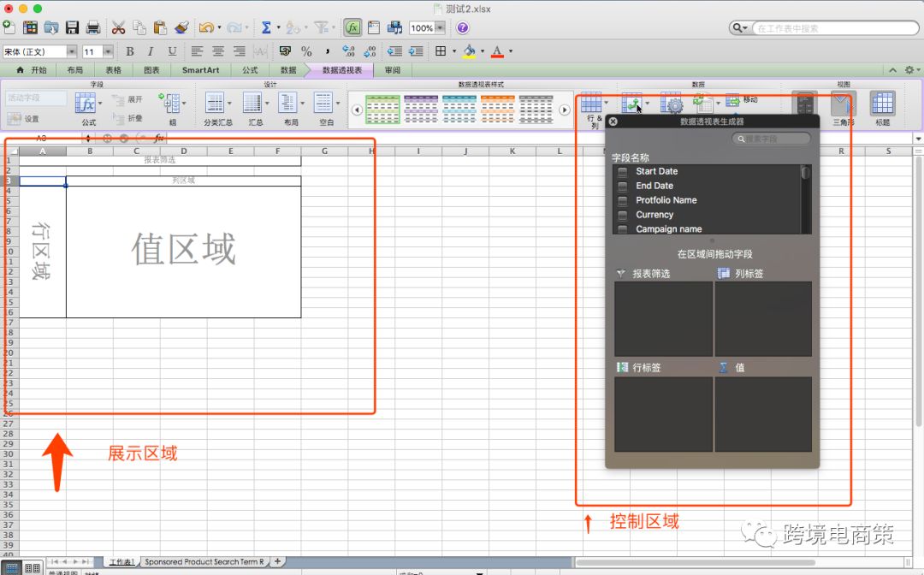The image size is (924, 575).
Task: Open PivotTable options gear icon
Action: 672,104
